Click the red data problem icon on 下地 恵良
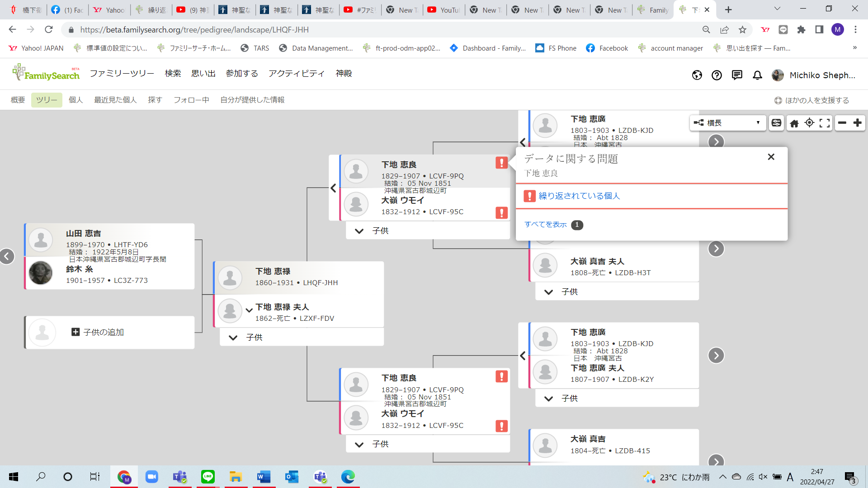This screenshot has width=868, height=488. 501,163
